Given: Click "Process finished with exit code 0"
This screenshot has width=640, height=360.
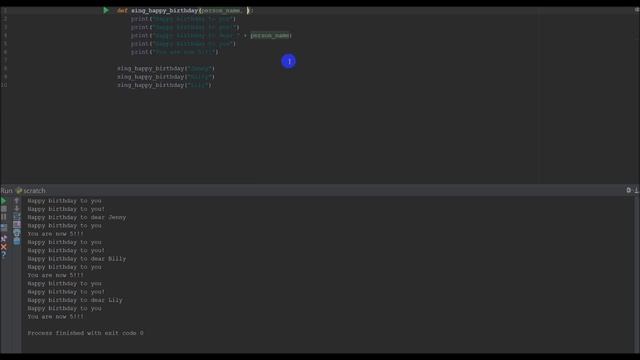Looking at the screenshot, I should pyautogui.click(x=85, y=333).
